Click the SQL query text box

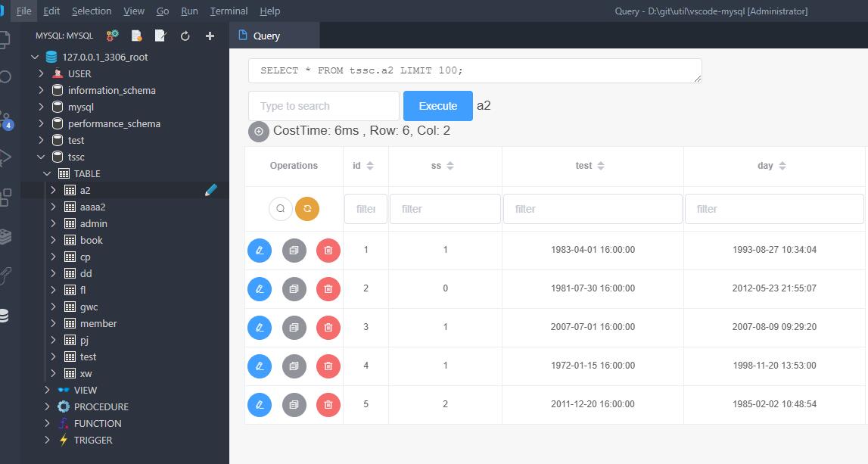click(x=475, y=71)
